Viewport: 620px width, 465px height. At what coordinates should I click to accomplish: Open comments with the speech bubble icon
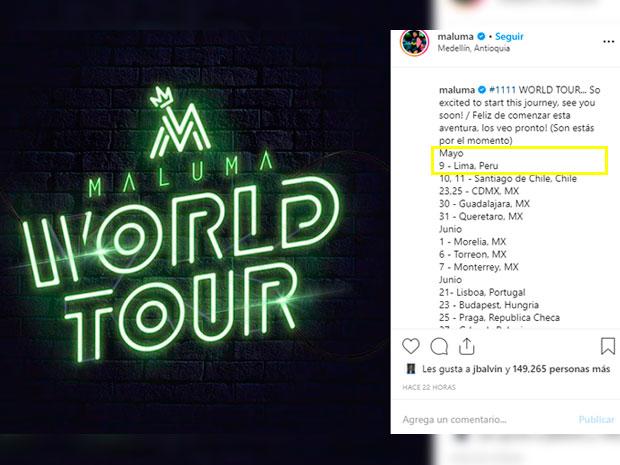coord(439,347)
